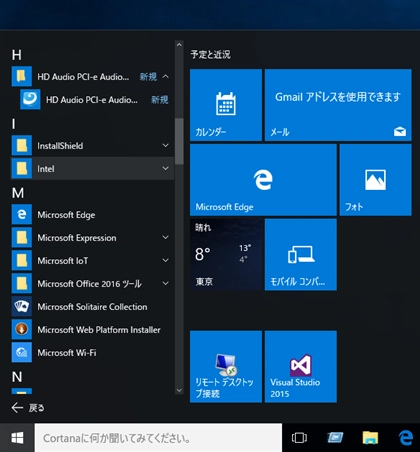Open Microsoft Edge from the app list icon
420x452 pixels.
(x=22, y=215)
